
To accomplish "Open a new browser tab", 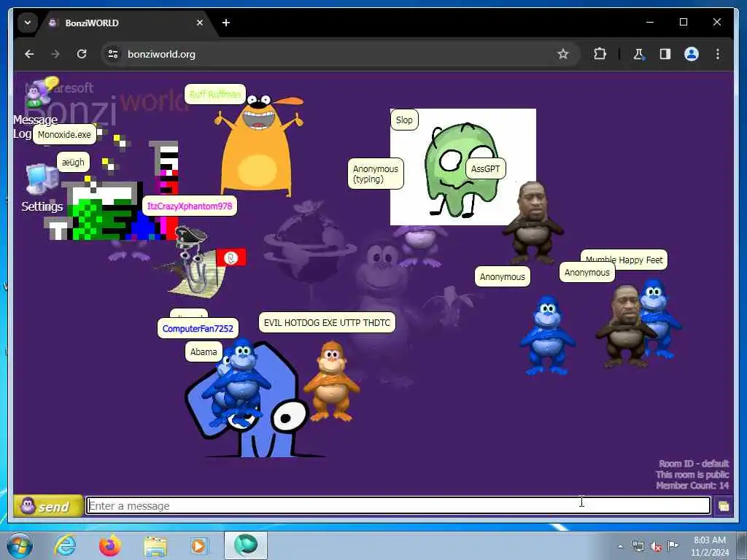I will click(226, 23).
